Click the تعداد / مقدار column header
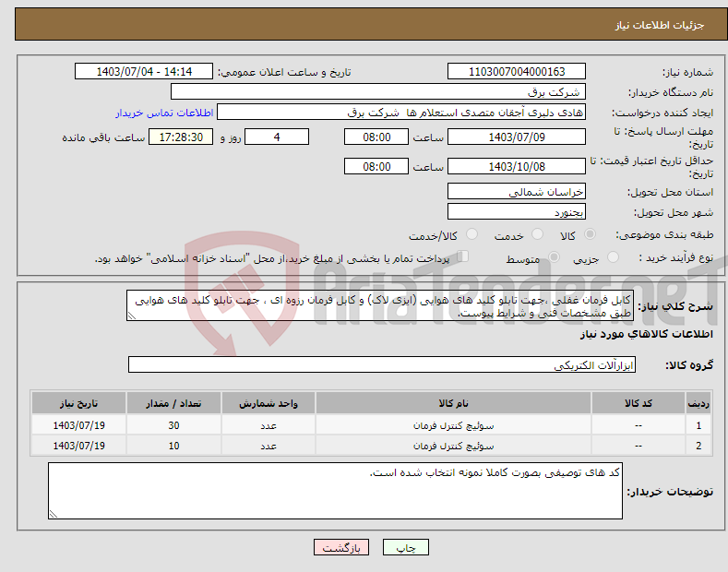 (x=173, y=403)
